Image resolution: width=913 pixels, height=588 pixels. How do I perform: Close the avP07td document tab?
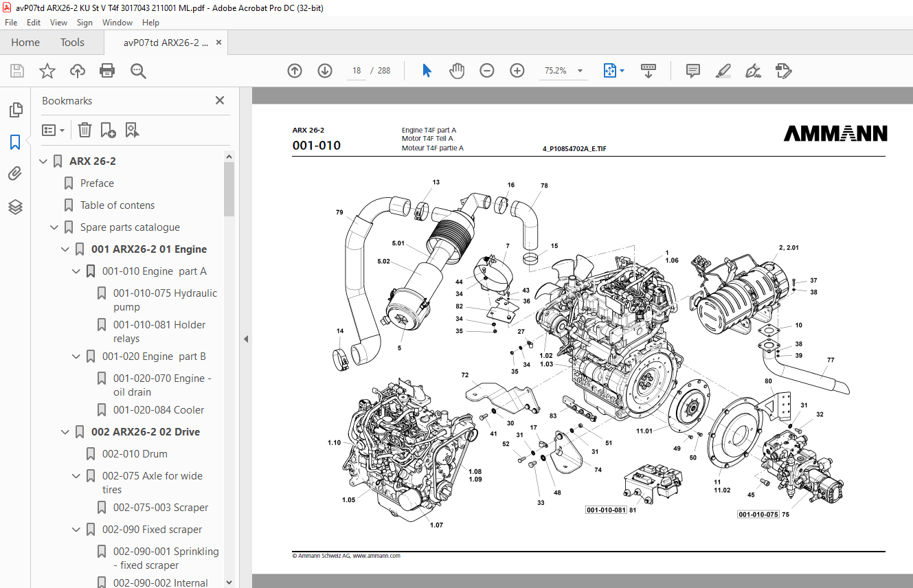[x=219, y=43]
